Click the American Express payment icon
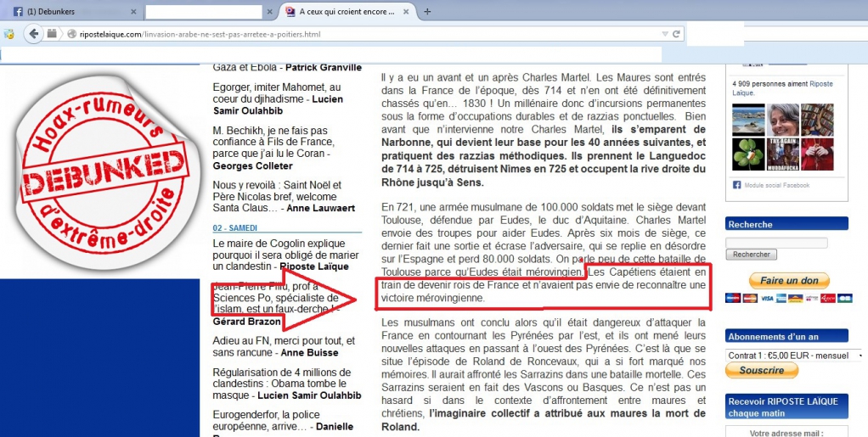 pos(781,298)
